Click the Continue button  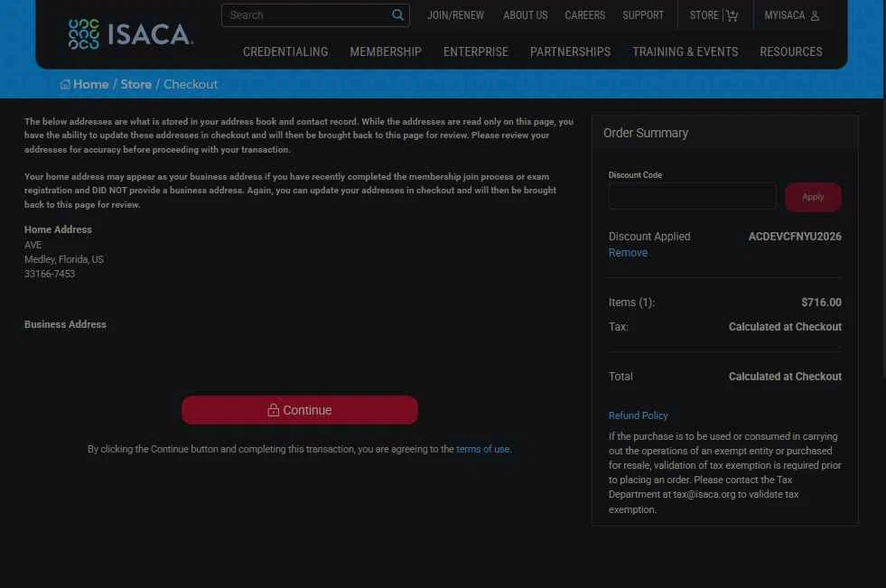point(300,410)
